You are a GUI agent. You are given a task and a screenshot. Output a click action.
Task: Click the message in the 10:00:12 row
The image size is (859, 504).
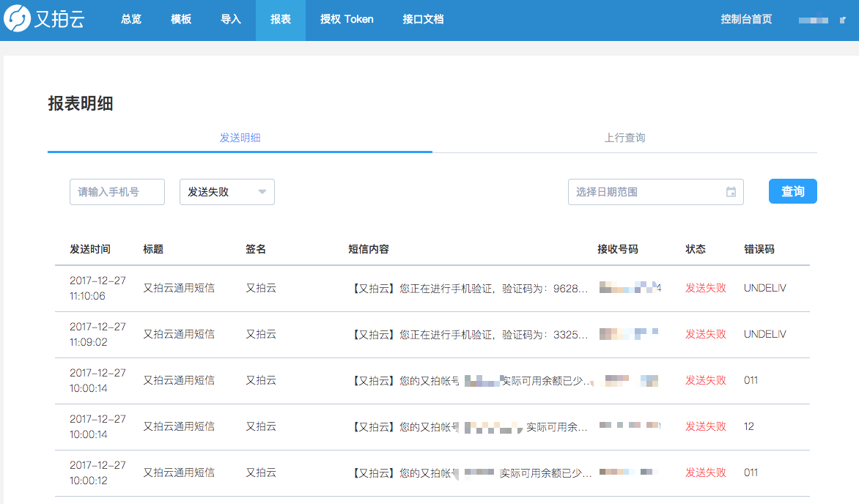[x=471, y=473]
